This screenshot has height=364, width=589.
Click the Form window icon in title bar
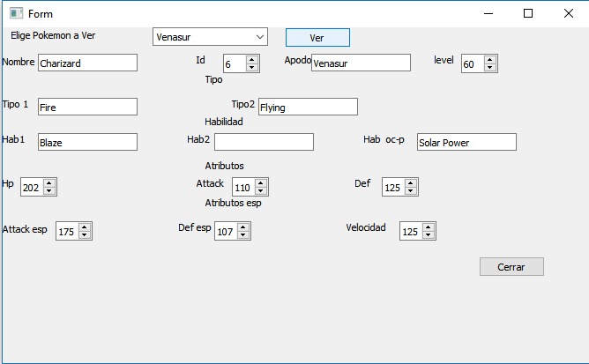16,13
